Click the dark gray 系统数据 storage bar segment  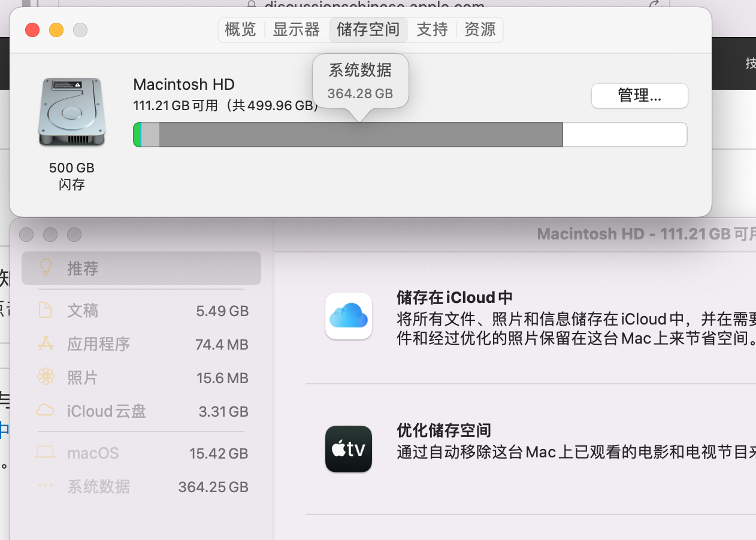click(x=361, y=135)
